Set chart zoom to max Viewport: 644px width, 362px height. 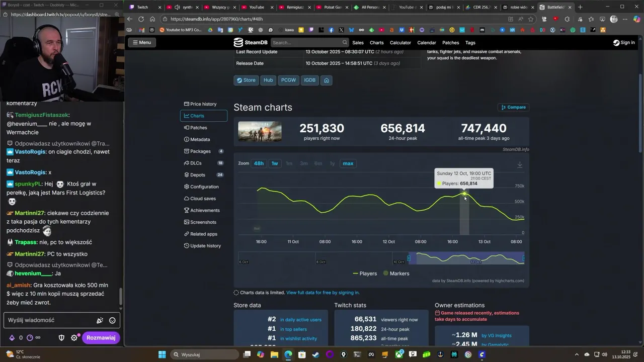tap(348, 163)
